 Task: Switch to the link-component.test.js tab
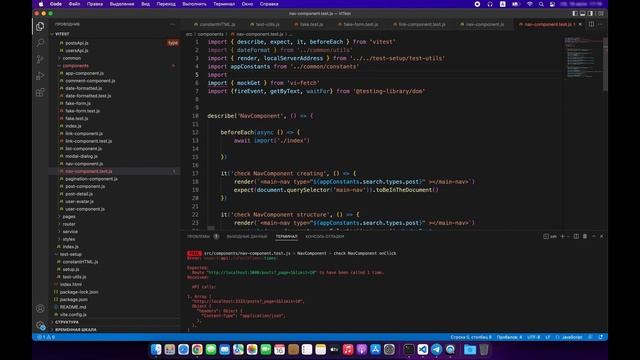(x=419, y=24)
